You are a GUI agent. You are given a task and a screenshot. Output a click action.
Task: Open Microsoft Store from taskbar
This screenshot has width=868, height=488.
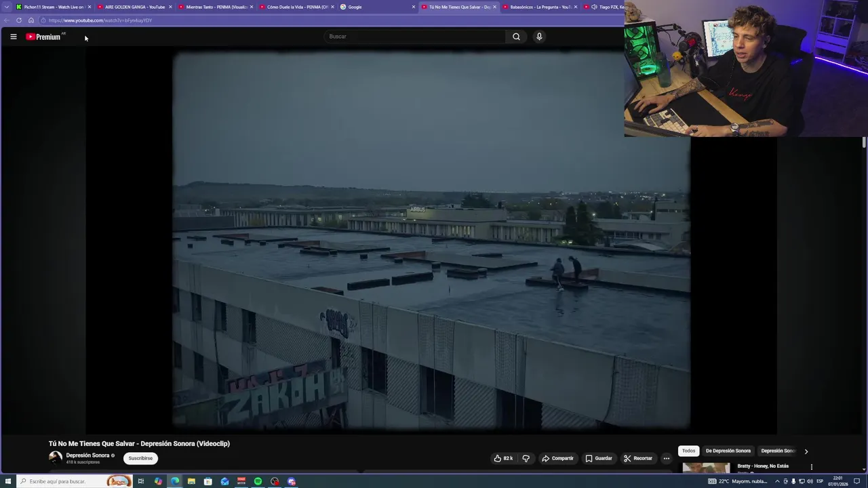pos(208,481)
